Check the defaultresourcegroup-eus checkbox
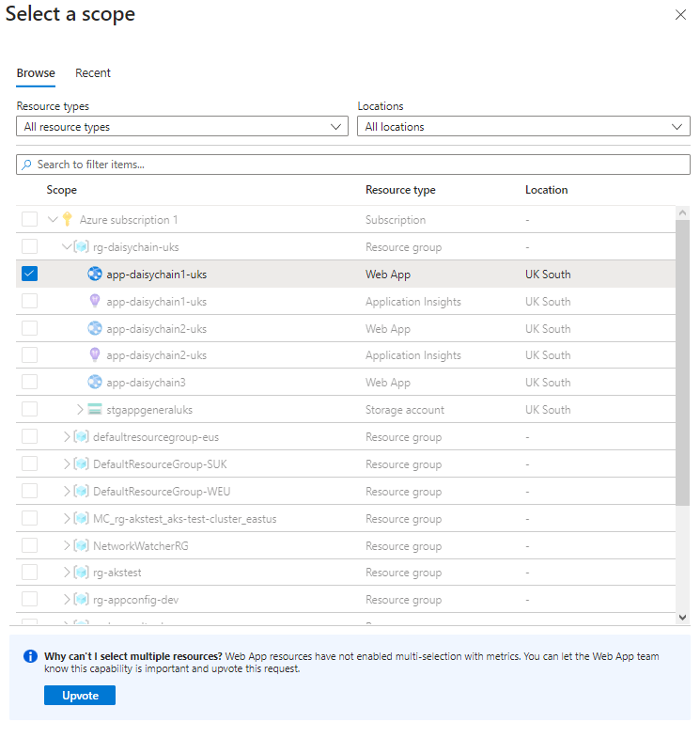Viewport: 700px width, 738px height. click(x=30, y=436)
